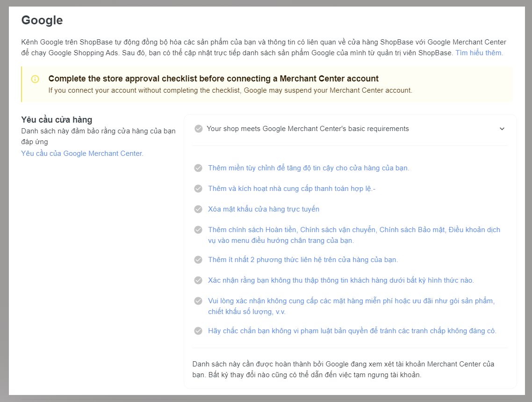532x402 pixels.
Task: Click check icon beside customer information item
Action: [198, 280]
